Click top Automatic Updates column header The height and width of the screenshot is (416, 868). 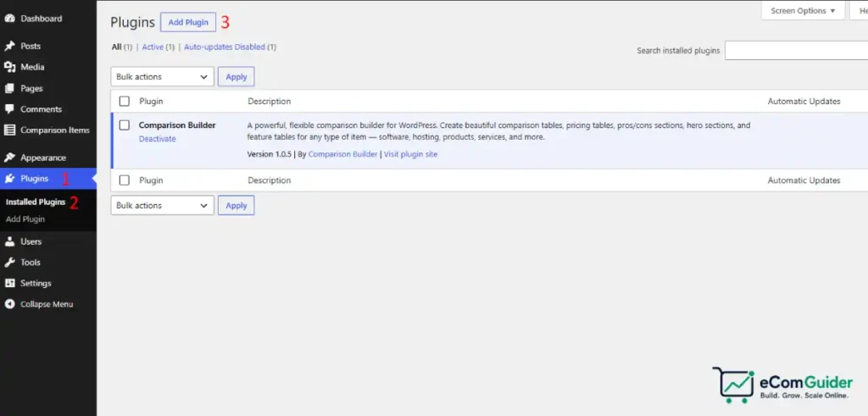804,101
